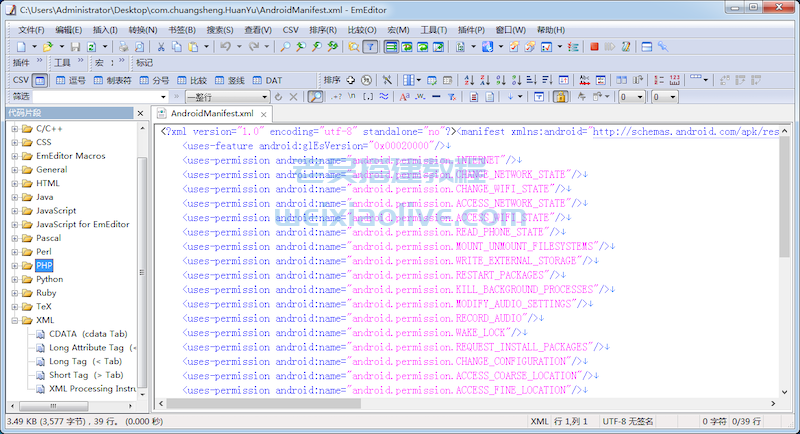Open the 一整行 column combo box
The height and width of the screenshot is (434, 800).
(228, 97)
